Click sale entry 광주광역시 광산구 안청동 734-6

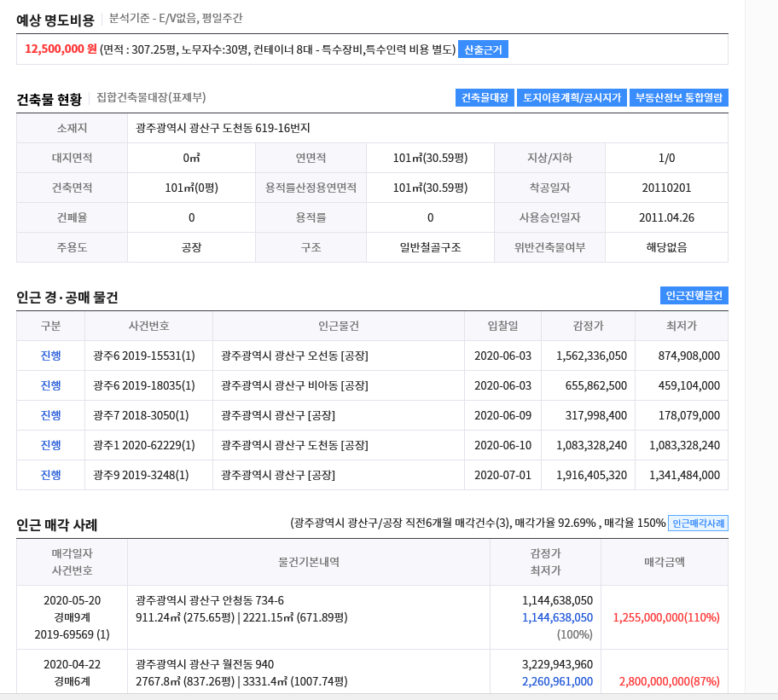(x=210, y=600)
